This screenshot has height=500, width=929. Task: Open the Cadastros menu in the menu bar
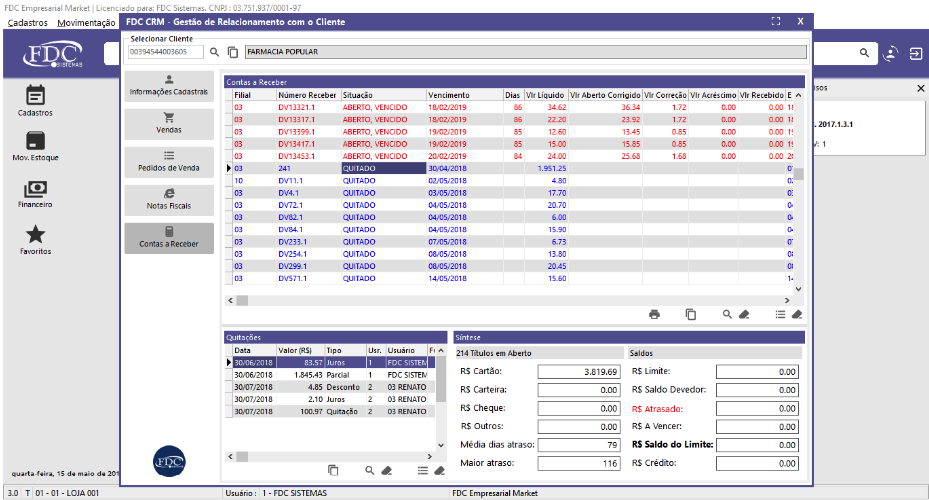(x=27, y=23)
